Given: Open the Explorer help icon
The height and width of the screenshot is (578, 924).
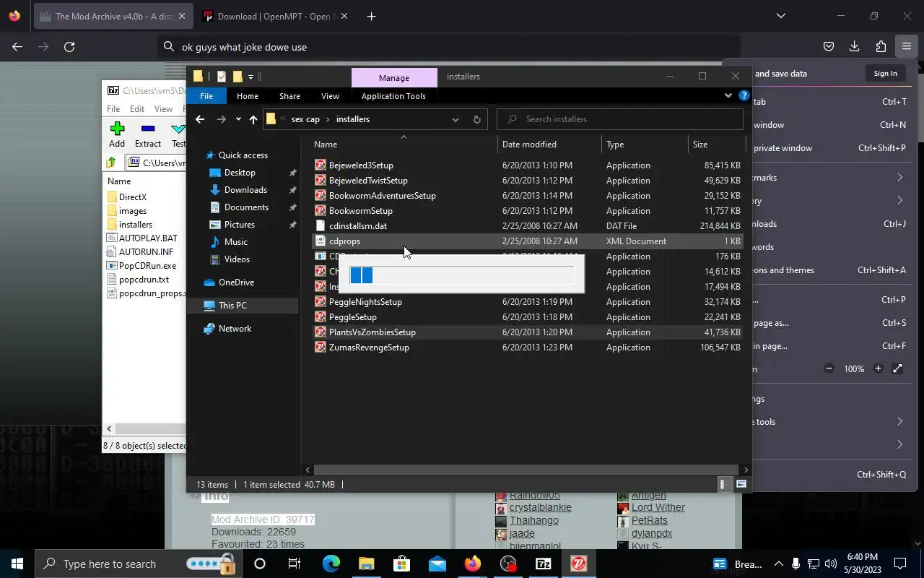Looking at the screenshot, I should [x=744, y=95].
